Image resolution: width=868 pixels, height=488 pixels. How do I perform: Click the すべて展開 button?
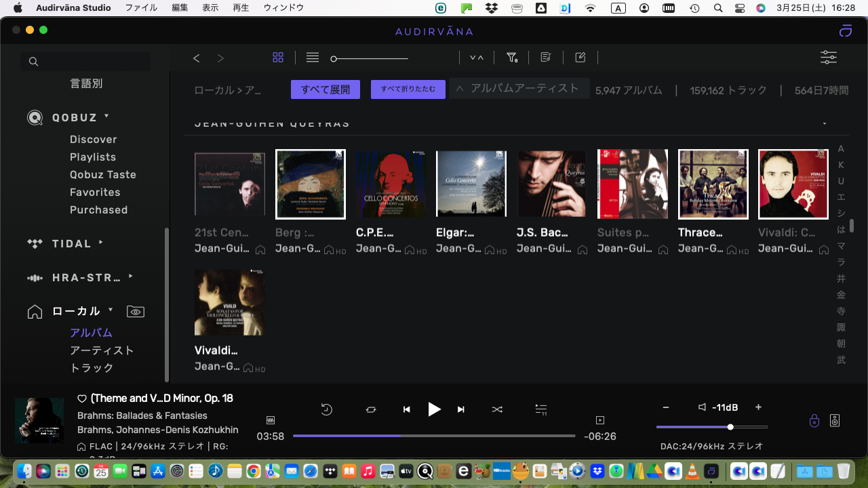click(325, 89)
